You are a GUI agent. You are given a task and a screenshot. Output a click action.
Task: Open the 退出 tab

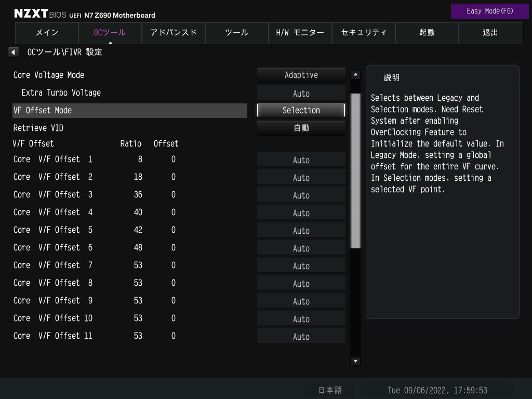490,33
